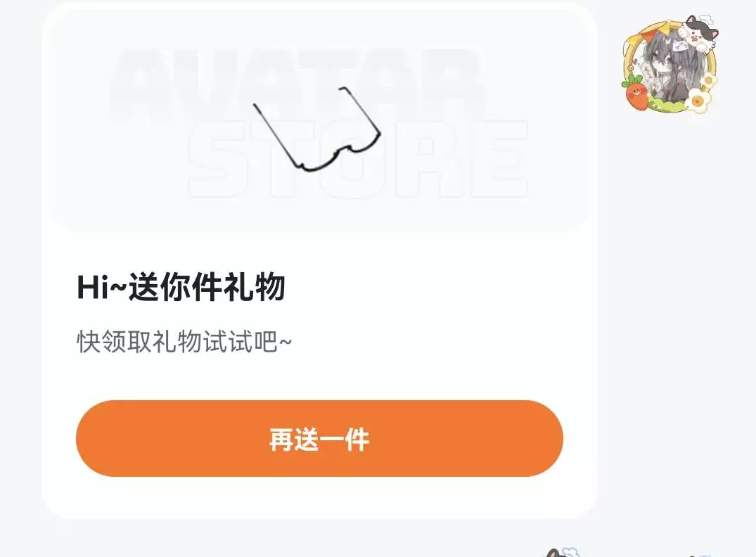Open the Hi~送你件礼物 gift title
This screenshot has width=756, height=557.
click(x=181, y=288)
